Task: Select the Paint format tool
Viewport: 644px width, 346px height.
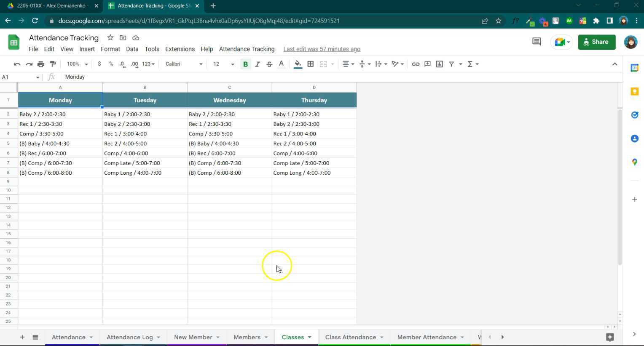Action: click(x=53, y=64)
